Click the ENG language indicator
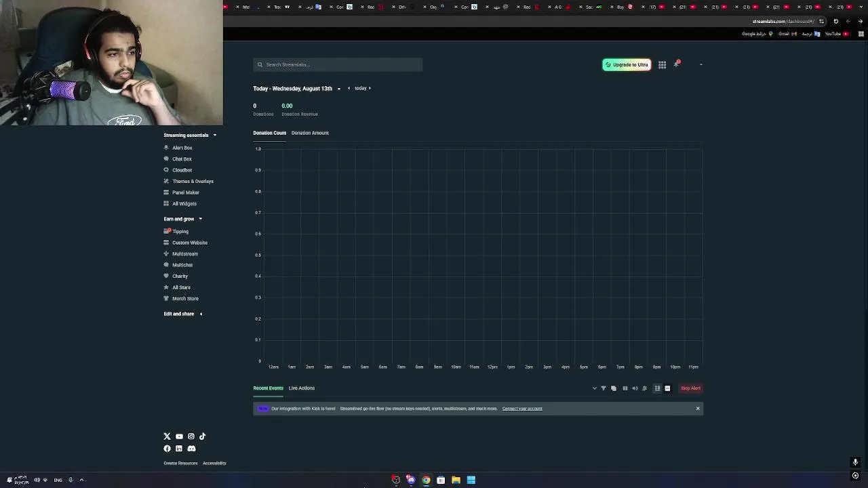The height and width of the screenshot is (488, 868). [x=58, y=480]
